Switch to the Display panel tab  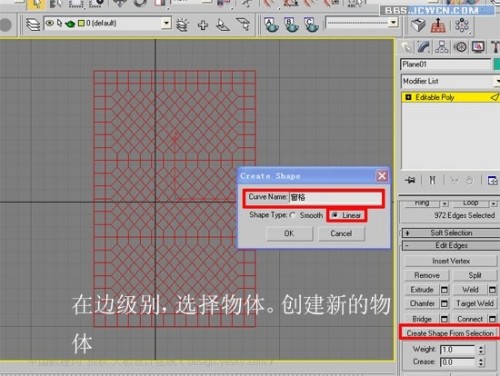[x=478, y=47]
